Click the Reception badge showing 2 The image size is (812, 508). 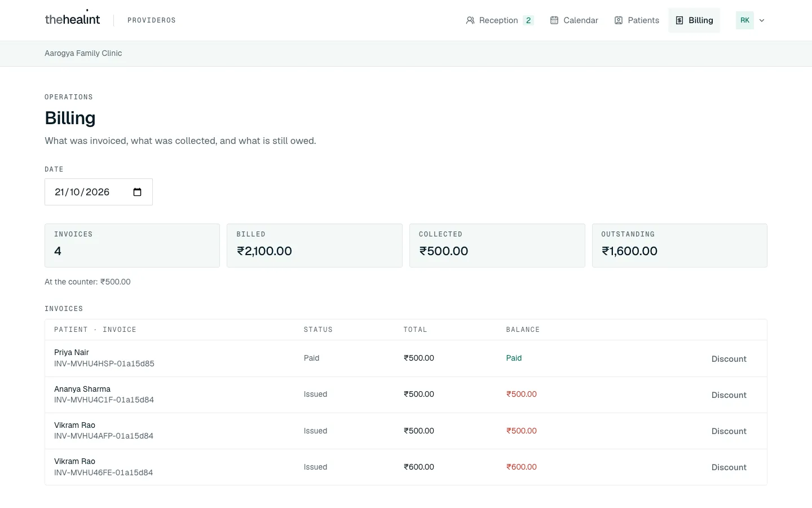(x=528, y=20)
